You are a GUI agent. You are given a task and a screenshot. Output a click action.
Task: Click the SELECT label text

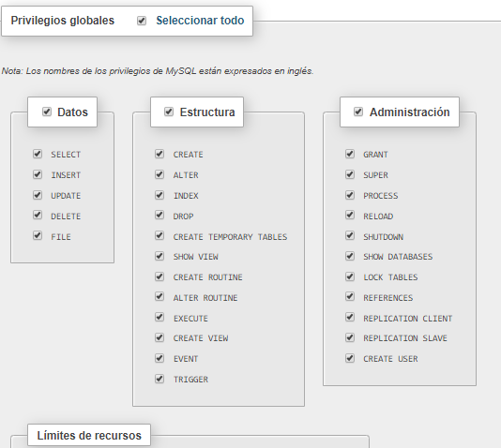66,155
